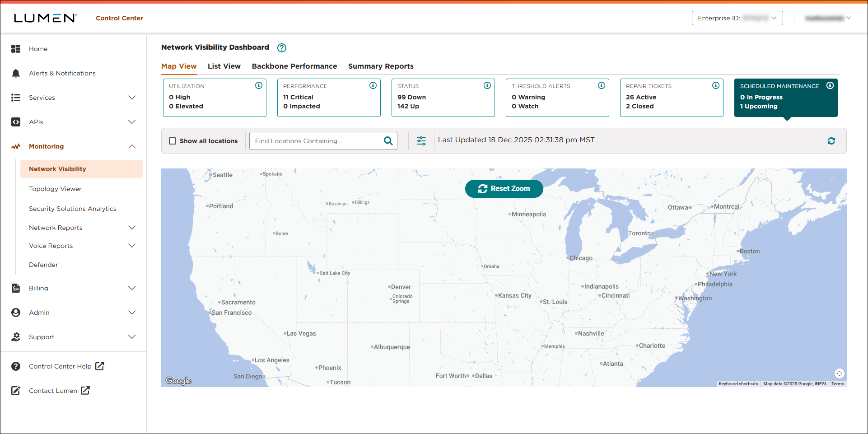The image size is (868, 434).
Task: Click the Google logo on the map
Action: (x=178, y=380)
